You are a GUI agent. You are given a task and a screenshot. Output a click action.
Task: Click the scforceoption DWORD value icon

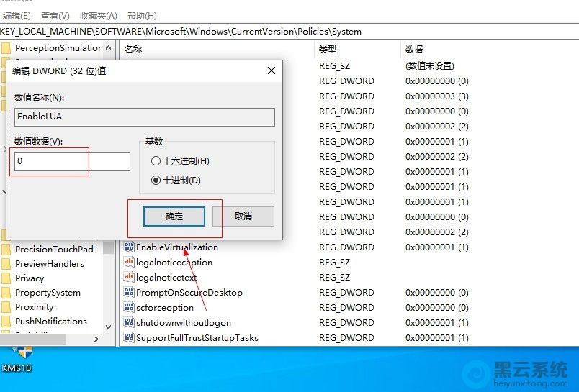[128, 307]
